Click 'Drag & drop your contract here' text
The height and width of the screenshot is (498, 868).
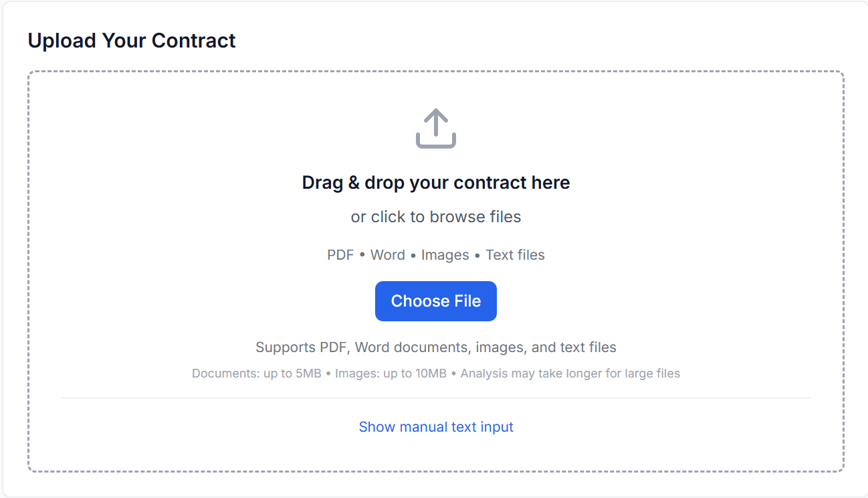[435, 182]
